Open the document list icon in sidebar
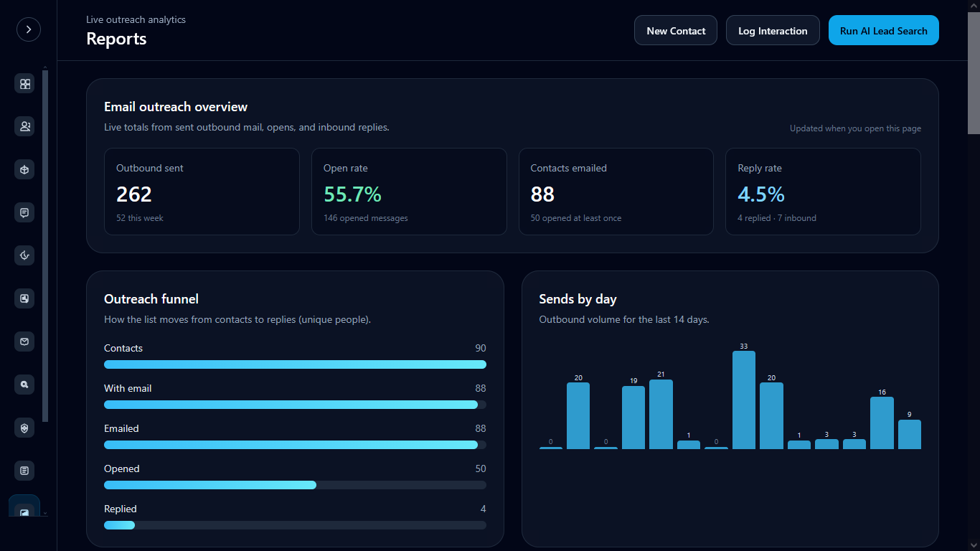This screenshot has width=980, height=551. (x=25, y=471)
